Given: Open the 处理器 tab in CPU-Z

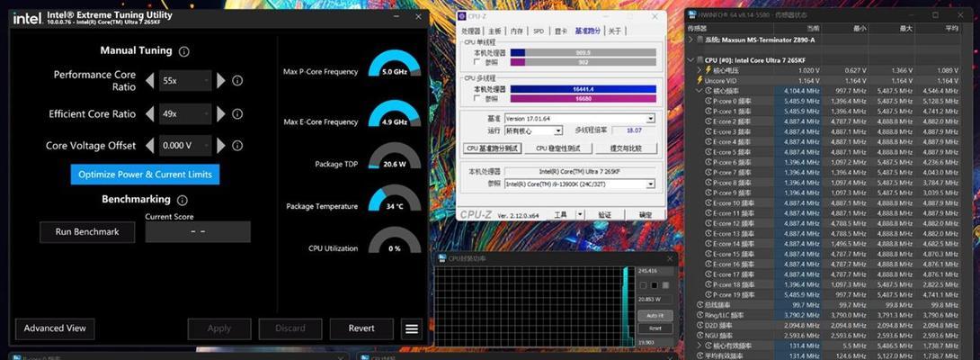Looking at the screenshot, I should click(471, 31).
